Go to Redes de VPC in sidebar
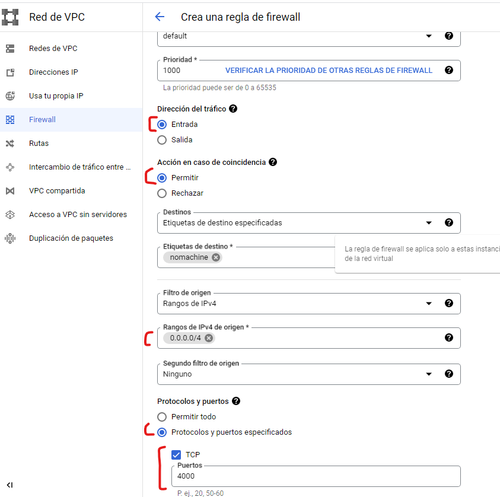The width and height of the screenshot is (500, 497). (x=53, y=48)
